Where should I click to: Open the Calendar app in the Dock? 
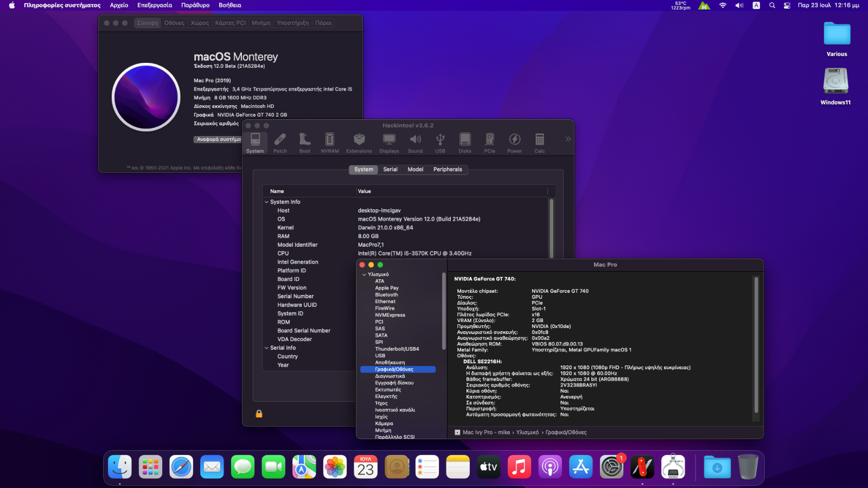click(x=366, y=466)
